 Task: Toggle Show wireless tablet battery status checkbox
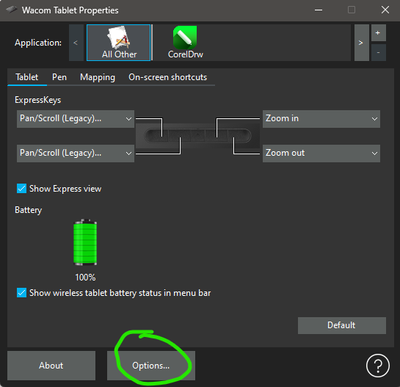coord(22,293)
